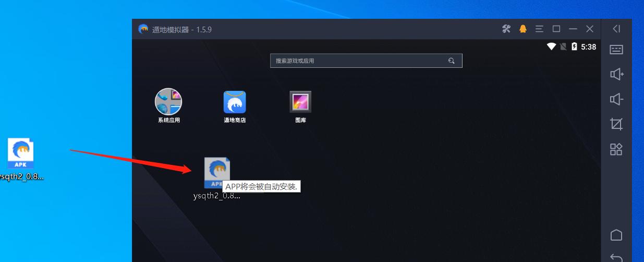Click the Wi-Fi status icon
Screen dimensions: 644x262
[551, 46]
